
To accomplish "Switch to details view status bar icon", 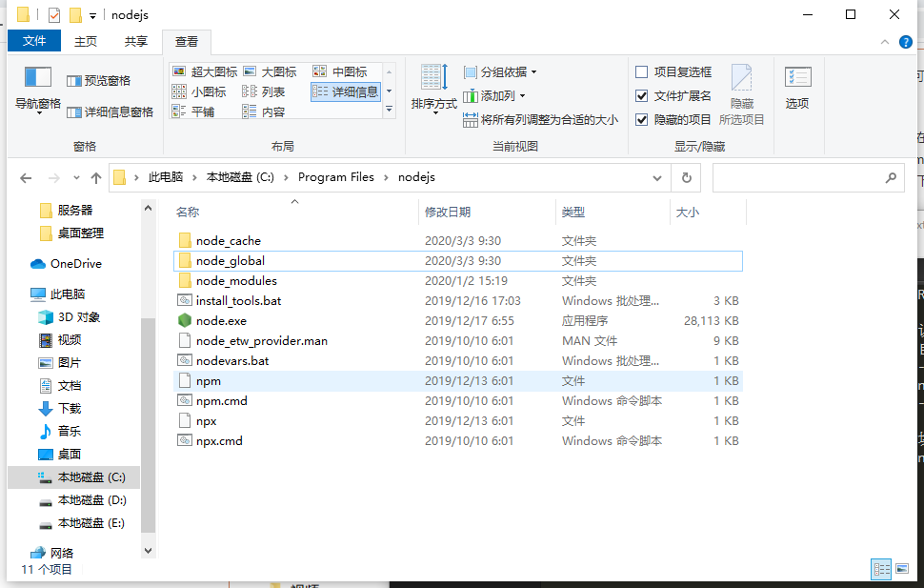I will tap(881, 569).
